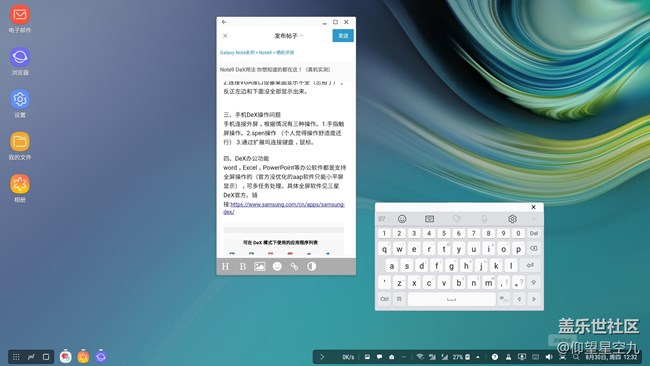Insert a heading with H icon
The height and width of the screenshot is (366, 650).
click(226, 267)
